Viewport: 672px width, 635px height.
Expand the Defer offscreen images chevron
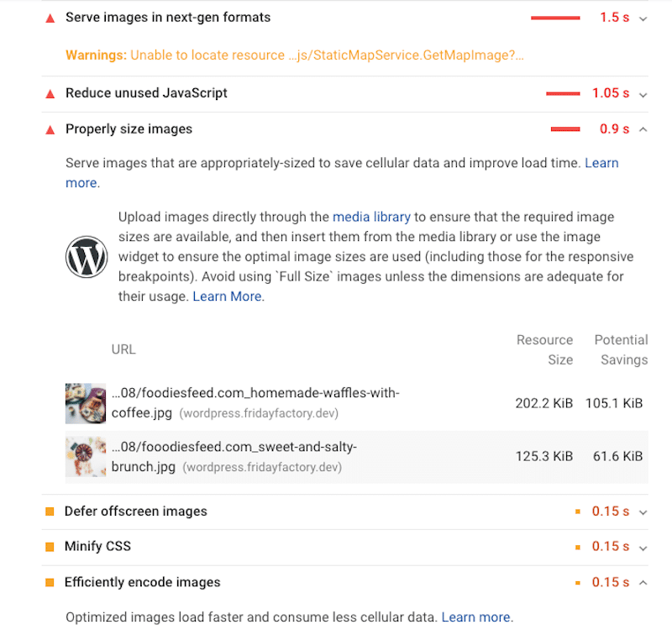[x=643, y=512]
